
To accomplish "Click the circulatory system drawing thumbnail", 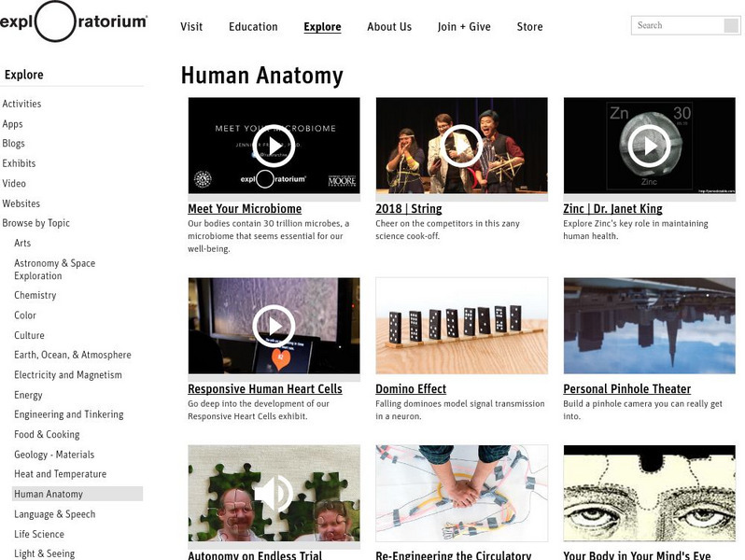I will [461, 493].
